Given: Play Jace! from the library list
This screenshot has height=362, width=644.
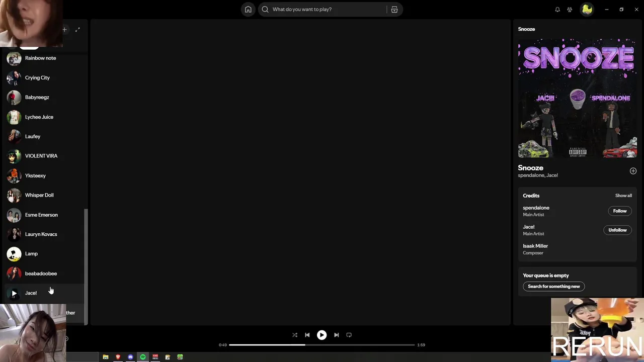Looking at the screenshot, I should click(14, 293).
